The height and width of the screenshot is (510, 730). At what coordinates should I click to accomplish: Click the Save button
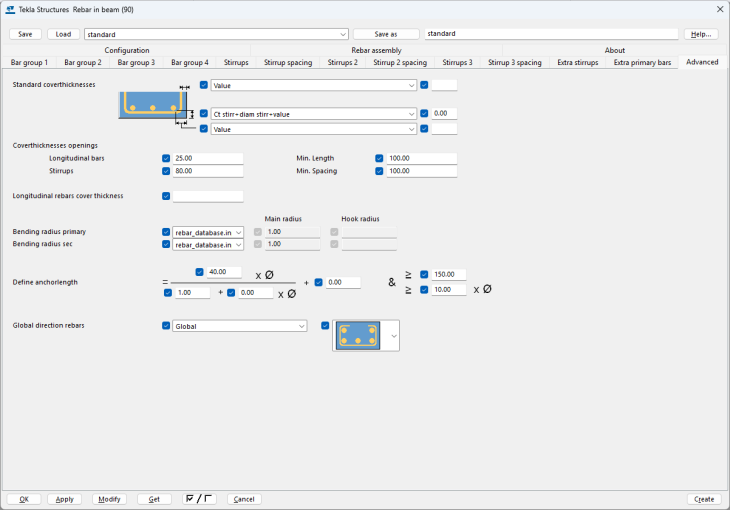pyautogui.click(x=25, y=34)
